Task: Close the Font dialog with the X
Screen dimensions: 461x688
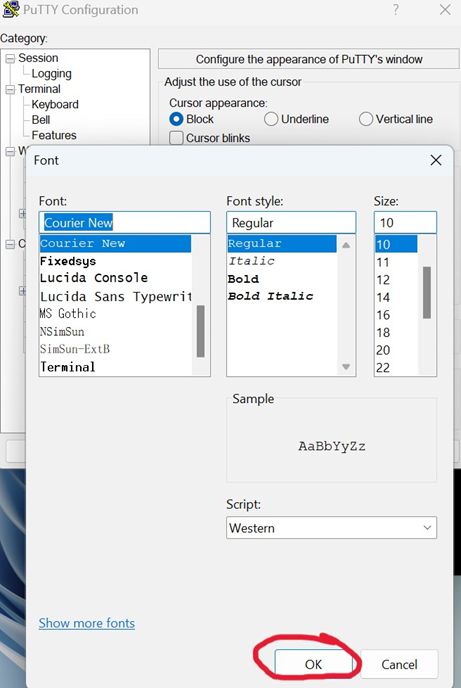Action: (436, 160)
